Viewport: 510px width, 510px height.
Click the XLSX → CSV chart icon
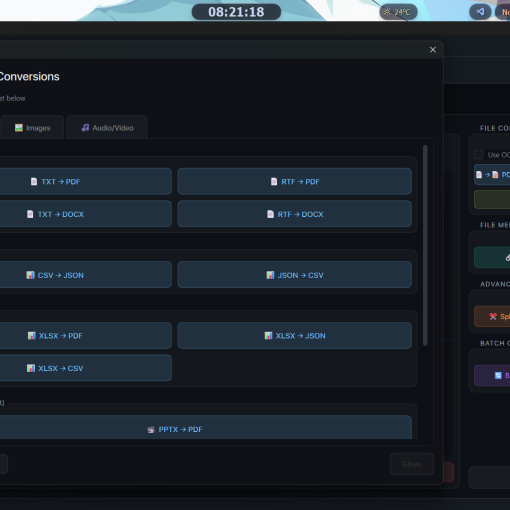pyautogui.click(x=31, y=368)
